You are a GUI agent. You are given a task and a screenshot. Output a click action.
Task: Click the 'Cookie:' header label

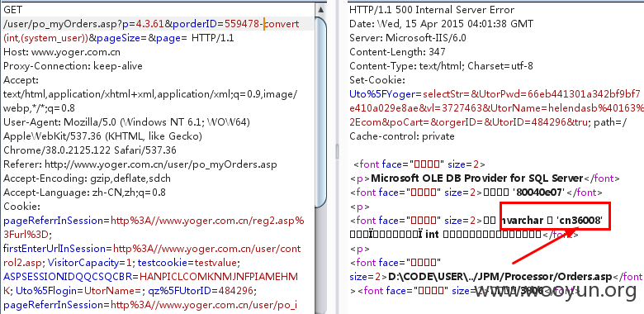pos(21,207)
